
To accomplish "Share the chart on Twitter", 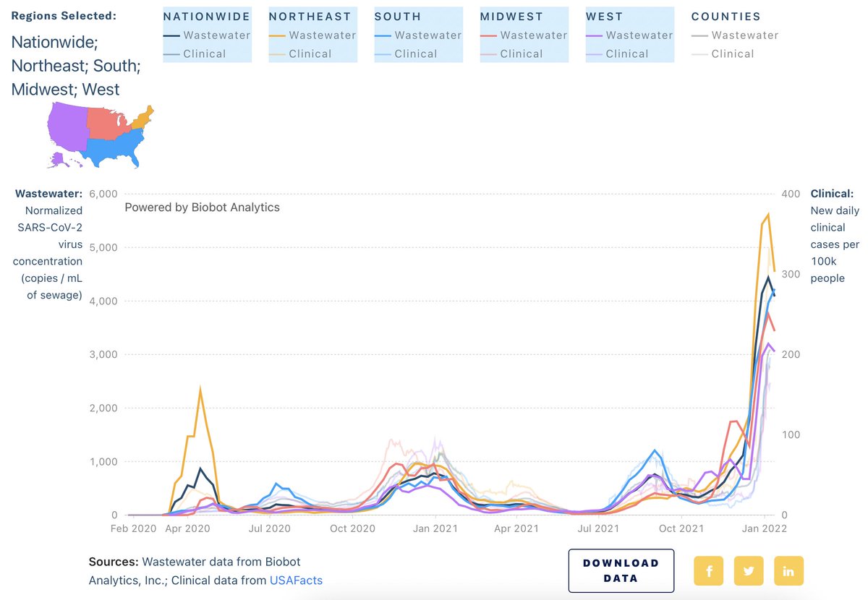I will coord(749,570).
